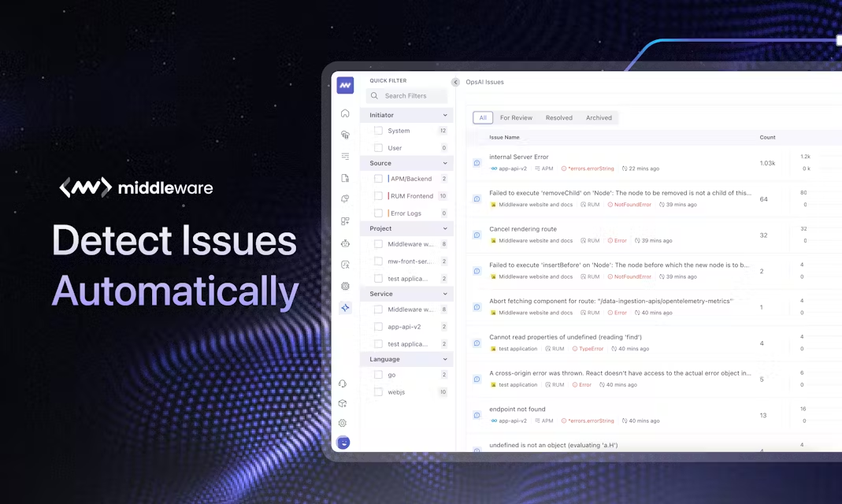
Task: Open the endpoint not found issue
Action: coord(517,409)
